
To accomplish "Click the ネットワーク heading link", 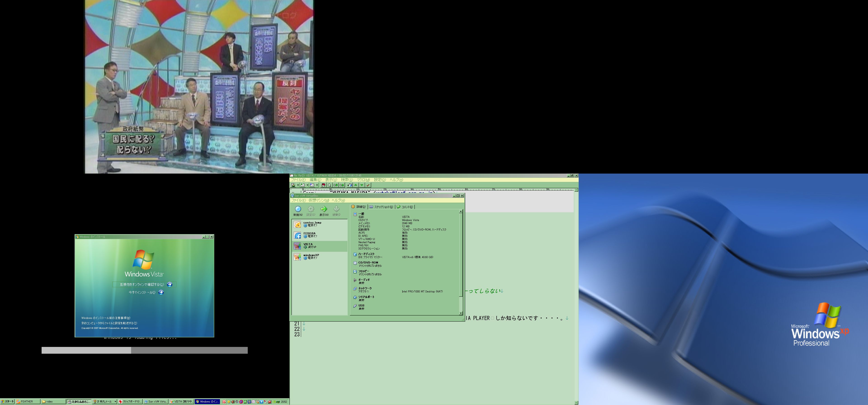I will click(x=365, y=288).
